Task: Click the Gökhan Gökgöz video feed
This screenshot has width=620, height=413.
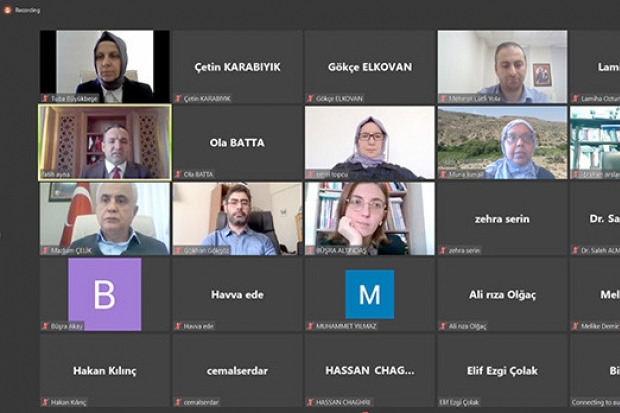Action: click(237, 218)
